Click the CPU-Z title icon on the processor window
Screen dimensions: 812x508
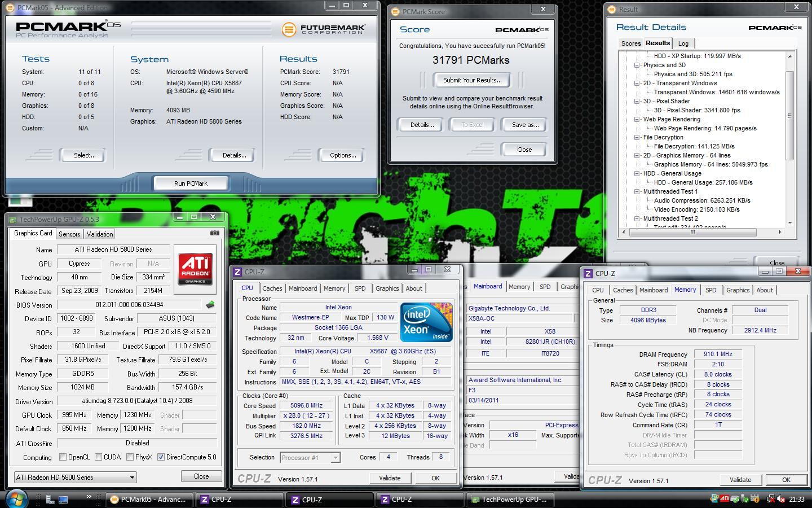pyautogui.click(x=238, y=272)
